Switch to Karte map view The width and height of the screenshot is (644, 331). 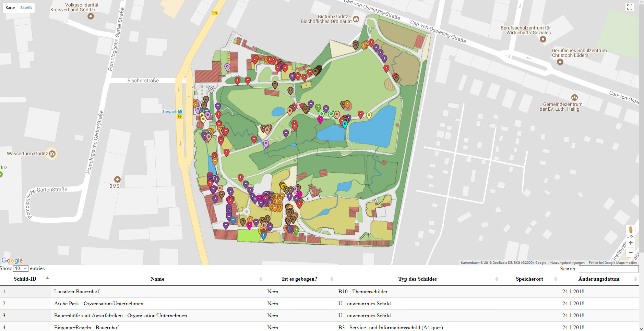[10, 8]
